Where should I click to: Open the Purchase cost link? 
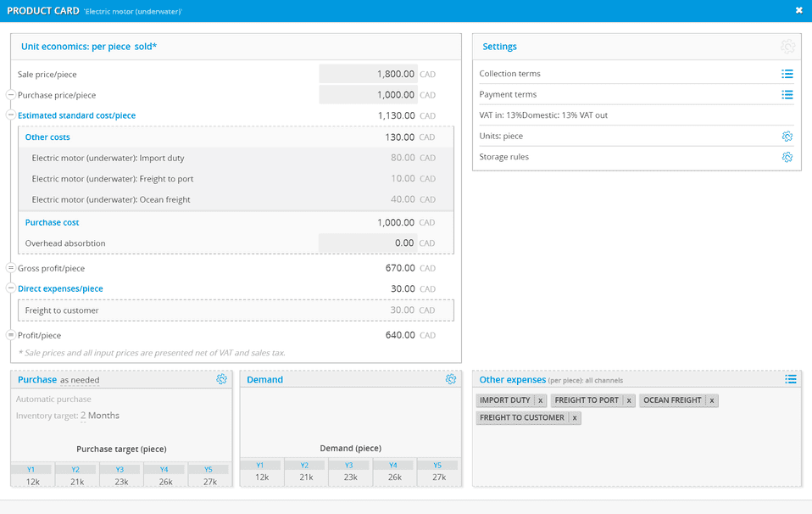point(52,222)
